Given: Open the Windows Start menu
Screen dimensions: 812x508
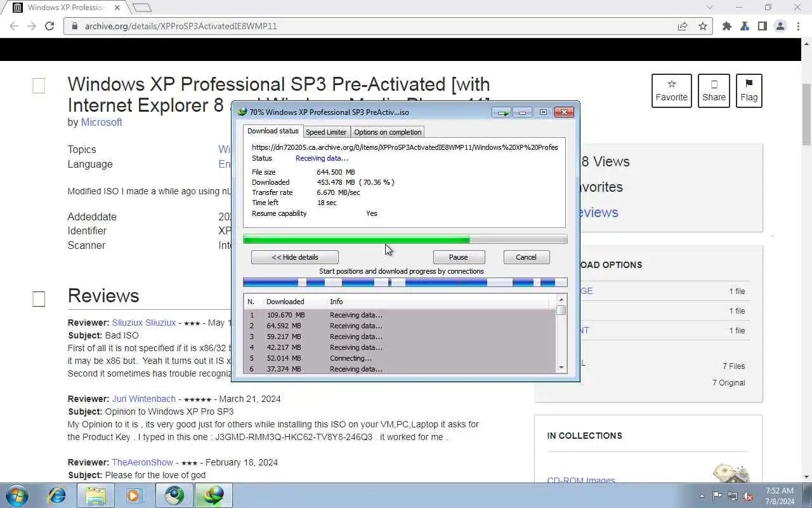Looking at the screenshot, I should (16, 495).
